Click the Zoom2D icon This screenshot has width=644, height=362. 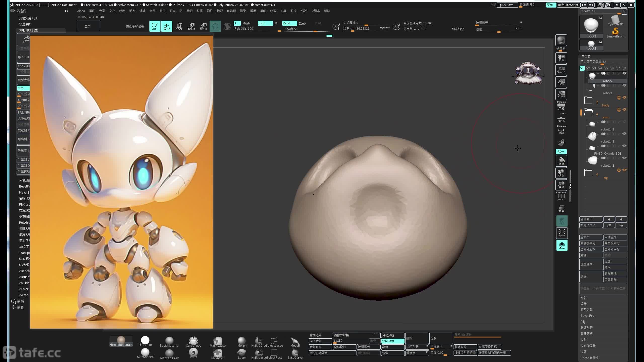[561, 70]
